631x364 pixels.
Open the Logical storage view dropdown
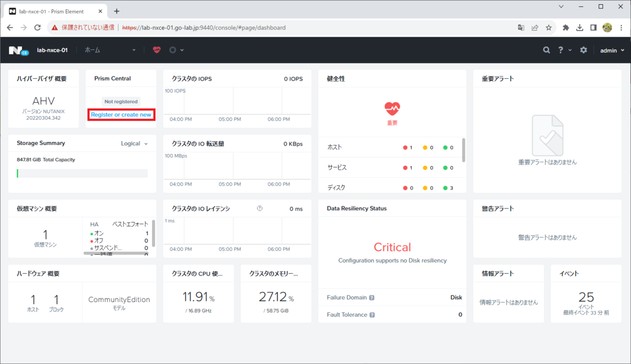[135, 143]
